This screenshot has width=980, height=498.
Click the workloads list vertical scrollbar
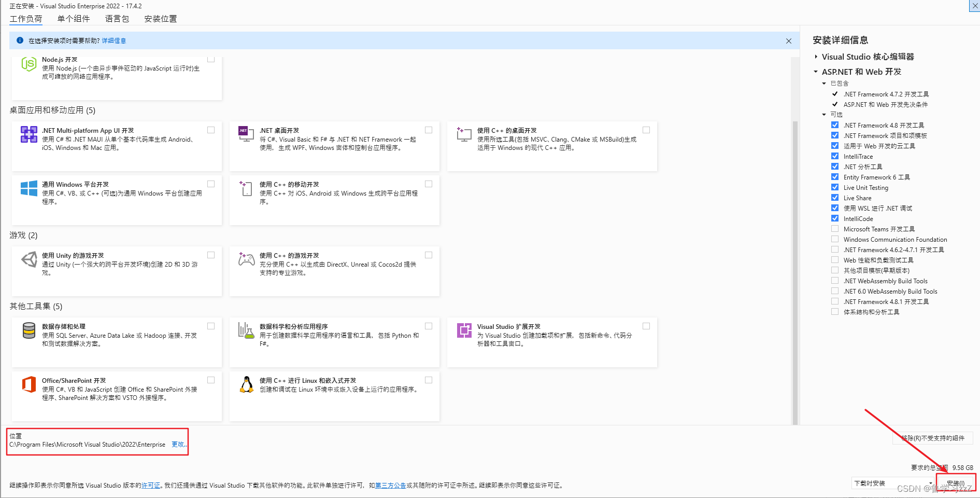coord(795,272)
